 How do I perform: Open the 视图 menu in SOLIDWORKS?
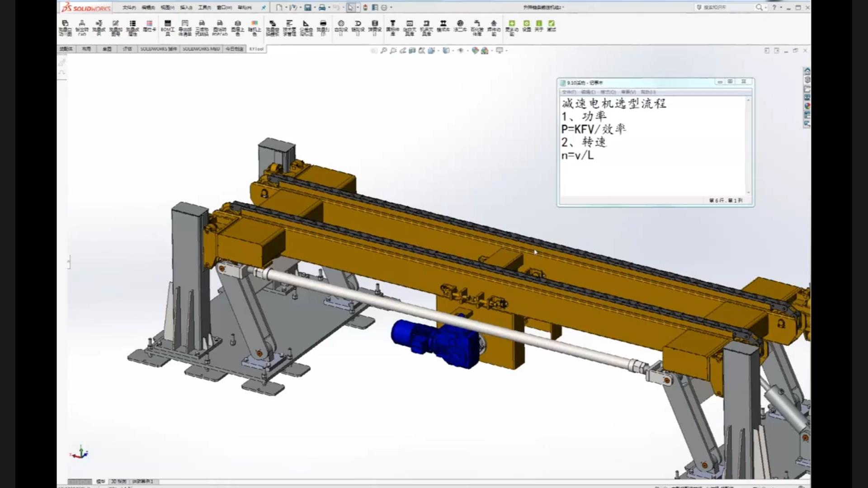point(167,8)
